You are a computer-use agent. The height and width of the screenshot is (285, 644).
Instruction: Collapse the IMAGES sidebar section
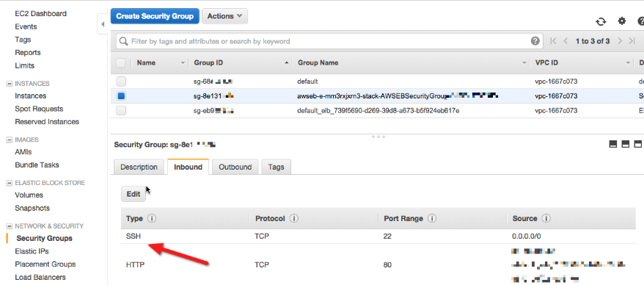click(x=9, y=140)
